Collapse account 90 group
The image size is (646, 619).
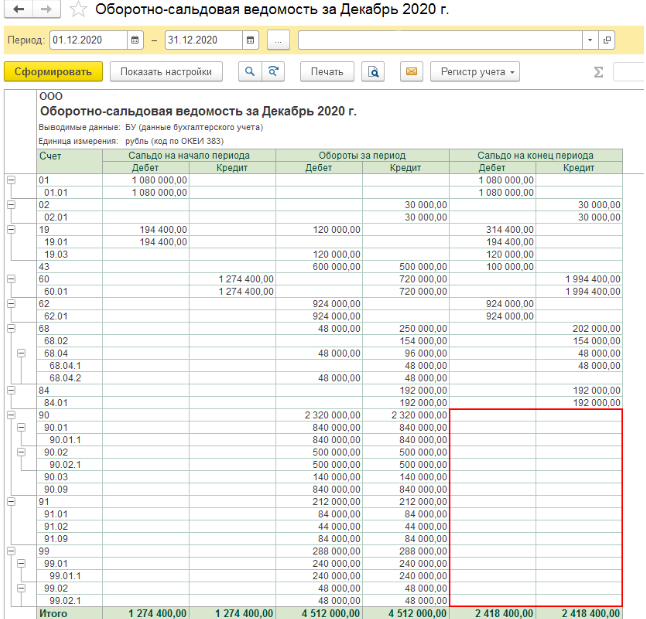click(12, 415)
